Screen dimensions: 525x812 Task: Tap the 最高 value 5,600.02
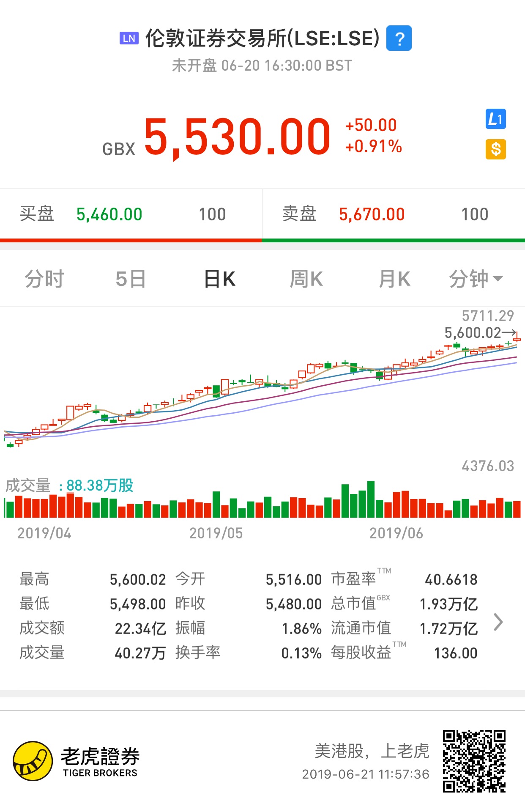(138, 579)
